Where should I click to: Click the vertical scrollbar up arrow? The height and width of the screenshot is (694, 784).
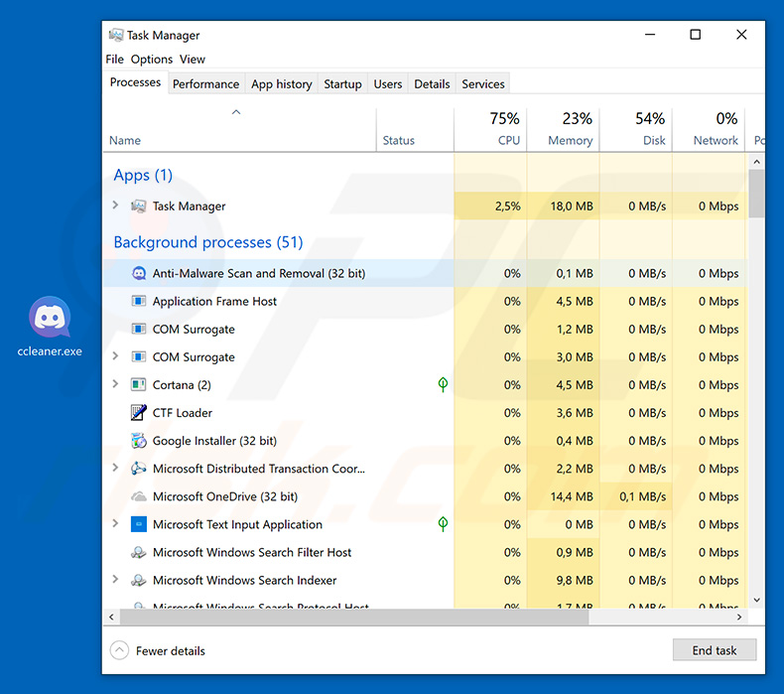tap(756, 162)
